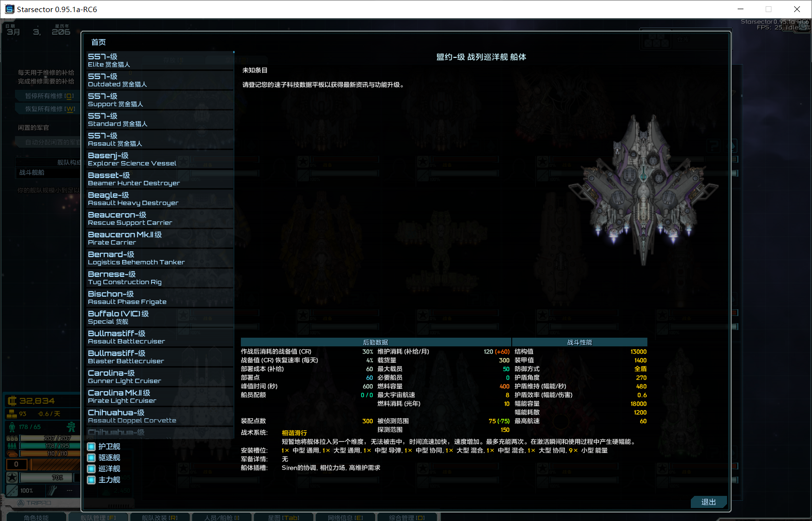The width and height of the screenshot is (812, 521).
Task: Click the cargo barrels icon beside 207 / 207
Action: [12, 439]
